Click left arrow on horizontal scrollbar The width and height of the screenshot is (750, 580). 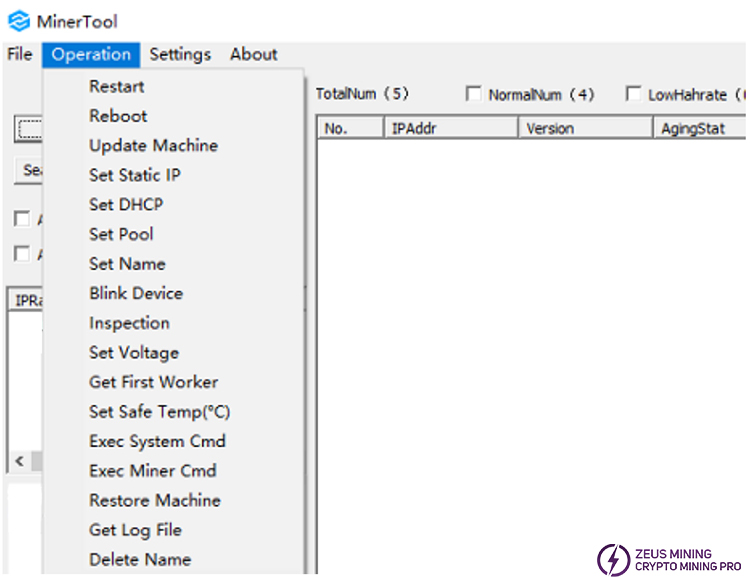pos(18,461)
